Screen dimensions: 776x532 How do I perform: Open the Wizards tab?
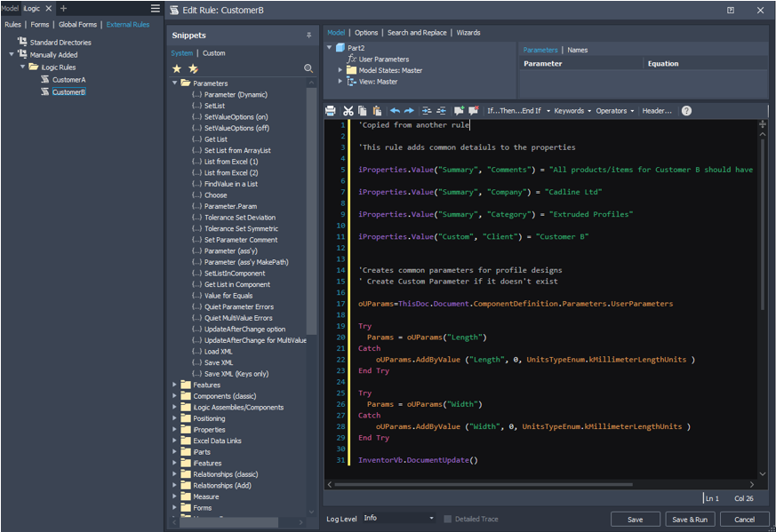pos(468,33)
